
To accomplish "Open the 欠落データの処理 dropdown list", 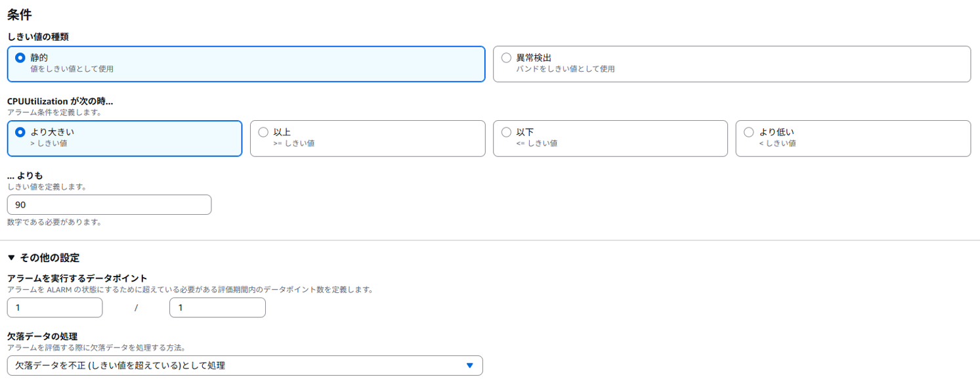I will click(244, 366).
